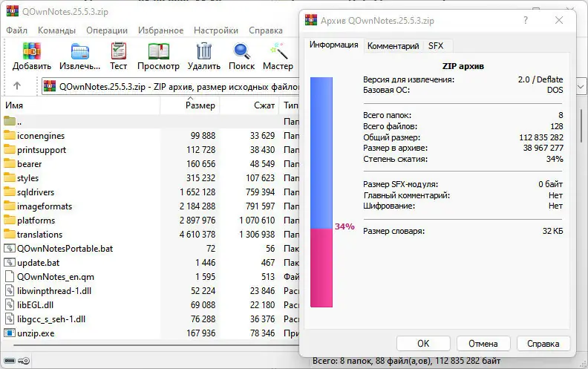This screenshot has width=588, height=369.
Task: Click the sqldrivers folder icon
Action: 10,192
